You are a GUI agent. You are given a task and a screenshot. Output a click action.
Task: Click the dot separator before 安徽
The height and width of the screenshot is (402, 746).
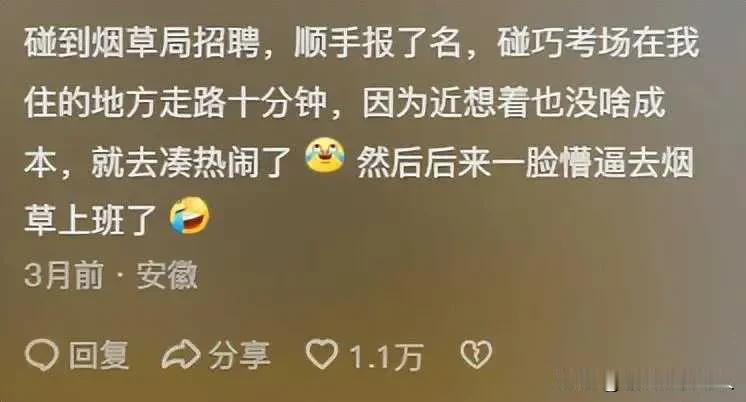tap(120, 275)
